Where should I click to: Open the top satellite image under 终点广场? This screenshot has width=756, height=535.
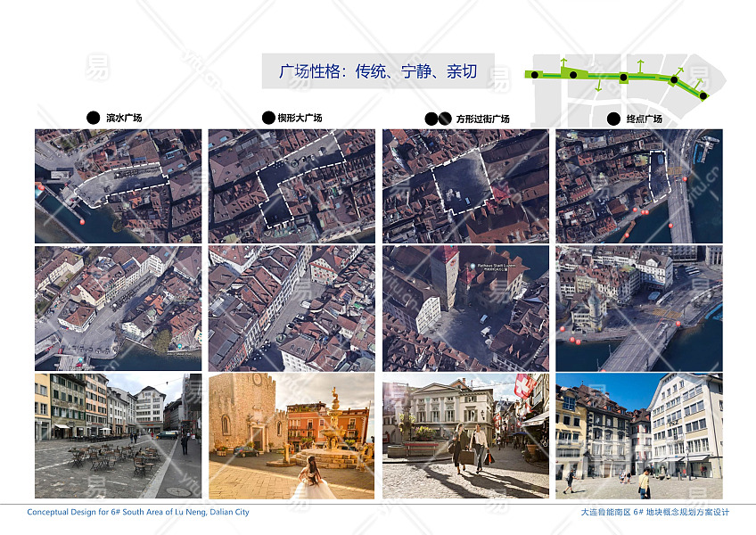(x=639, y=186)
